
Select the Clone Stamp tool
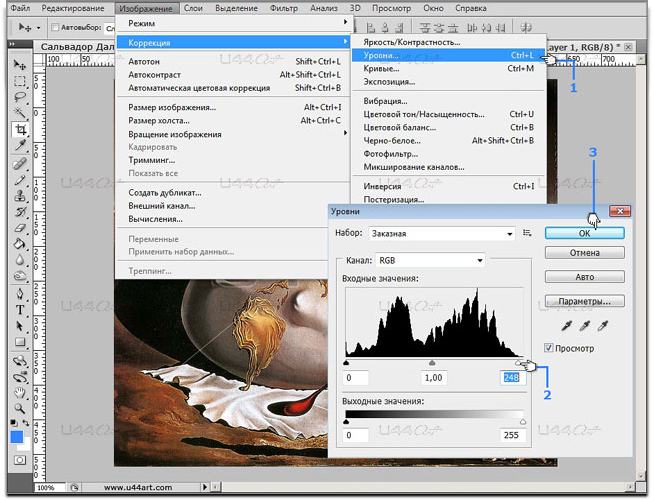tap(20, 195)
